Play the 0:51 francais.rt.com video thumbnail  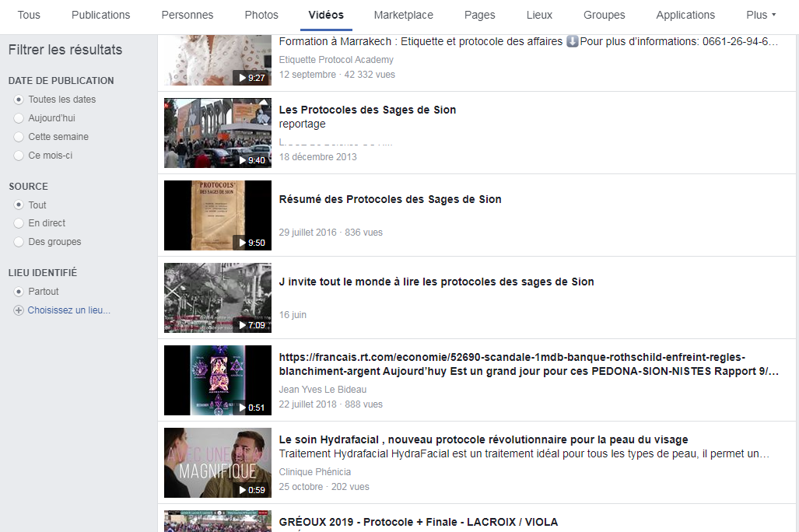pos(218,380)
